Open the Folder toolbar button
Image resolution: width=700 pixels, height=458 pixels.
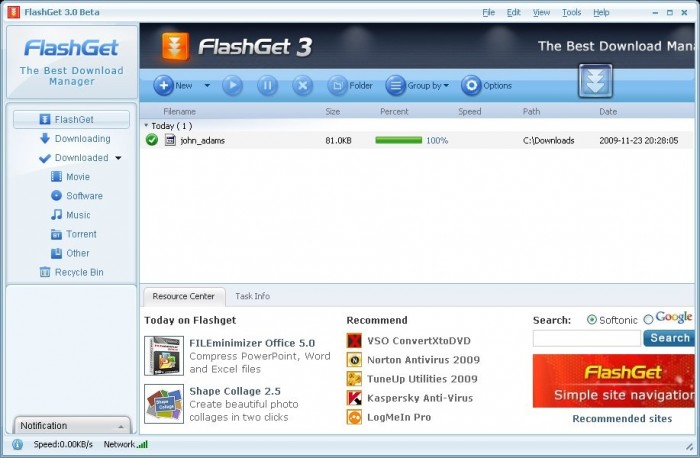(350, 85)
